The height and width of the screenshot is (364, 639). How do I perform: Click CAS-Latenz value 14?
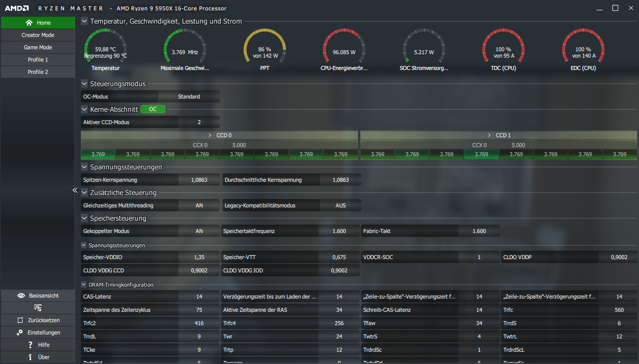[x=199, y=297]
